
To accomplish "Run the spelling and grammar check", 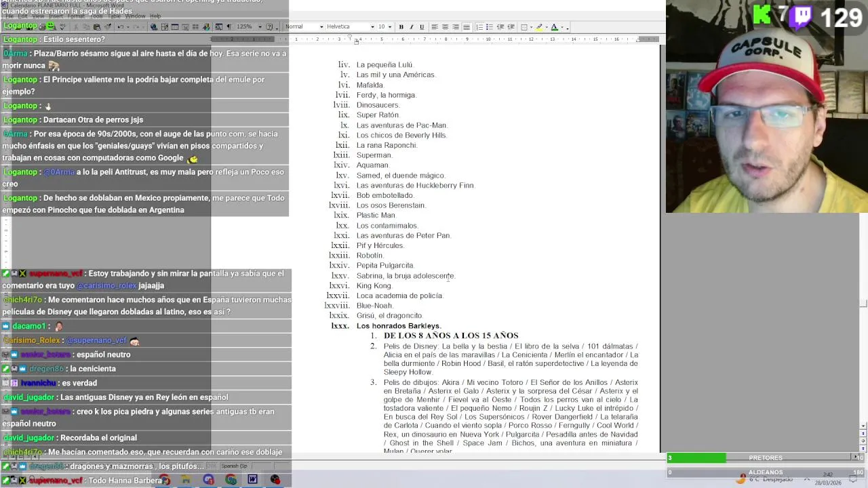I will (62, 26).
